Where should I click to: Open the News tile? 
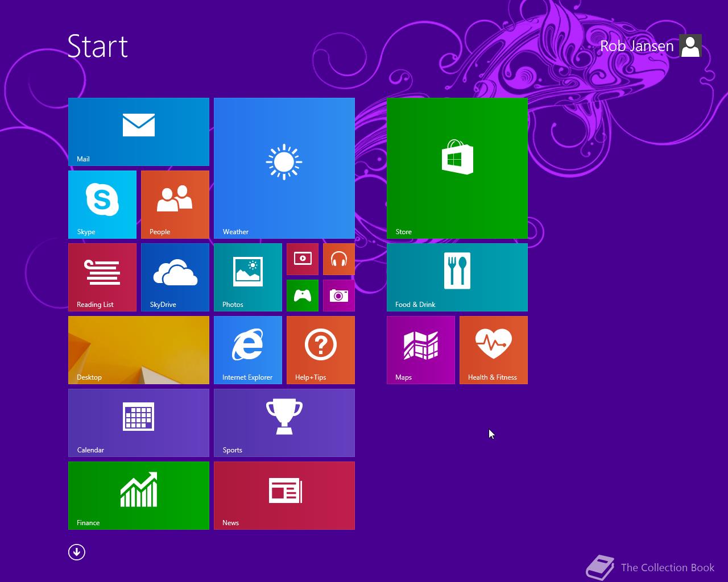[284, 496]
